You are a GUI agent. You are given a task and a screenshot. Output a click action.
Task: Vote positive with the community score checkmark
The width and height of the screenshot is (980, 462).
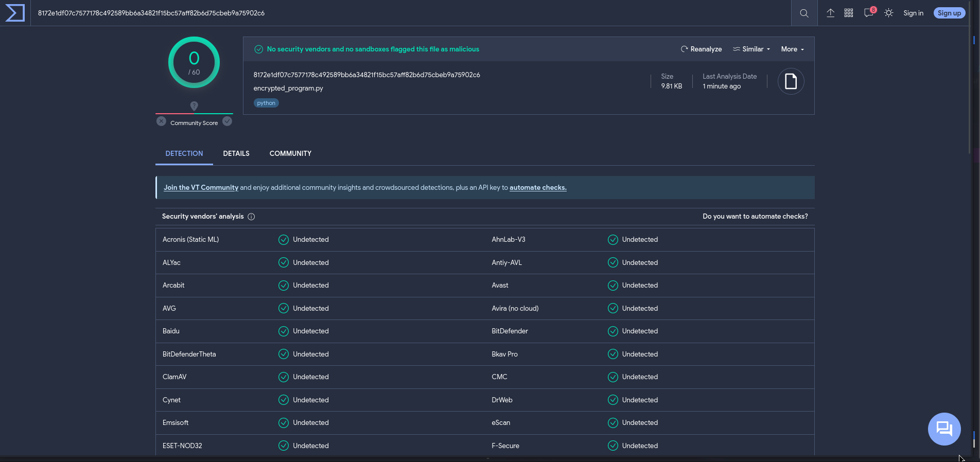pyautogui.click(x=227, y=121)
